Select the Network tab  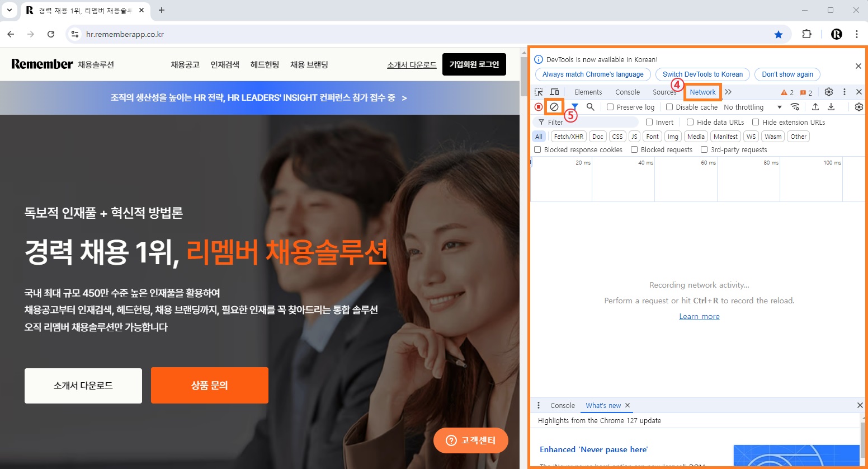coord(702,92)
